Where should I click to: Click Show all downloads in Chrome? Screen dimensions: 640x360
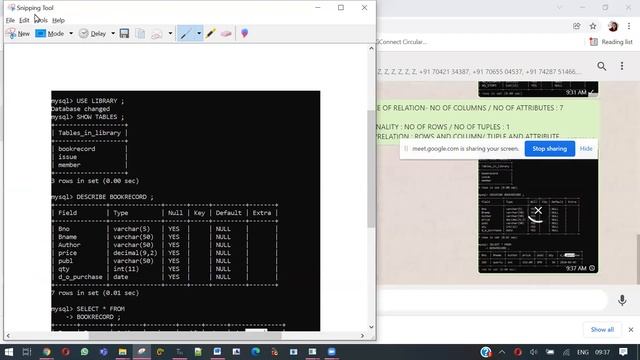coord(602,329)
